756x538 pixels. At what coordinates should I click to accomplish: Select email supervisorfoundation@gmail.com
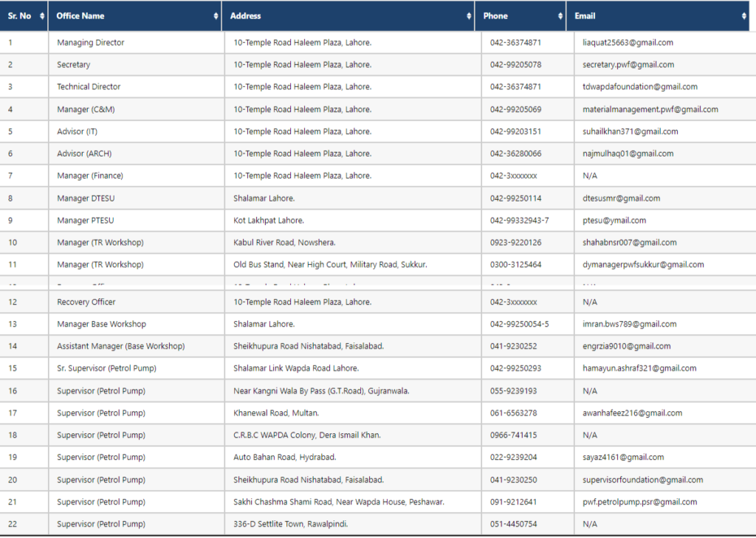[643, 480]
